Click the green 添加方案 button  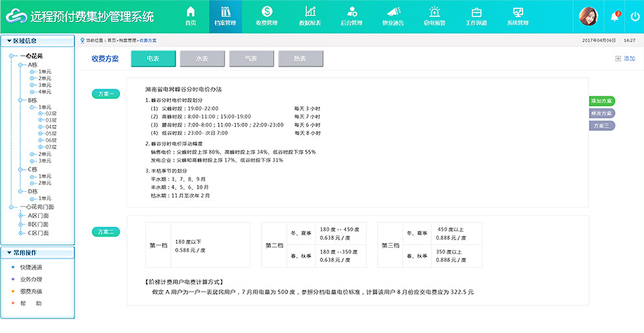coord(601,101)
